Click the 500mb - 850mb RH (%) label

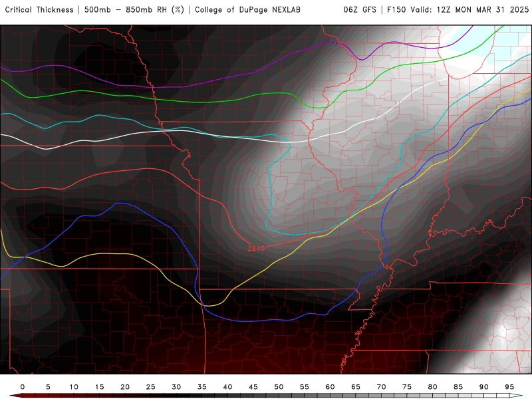[134, 10]
